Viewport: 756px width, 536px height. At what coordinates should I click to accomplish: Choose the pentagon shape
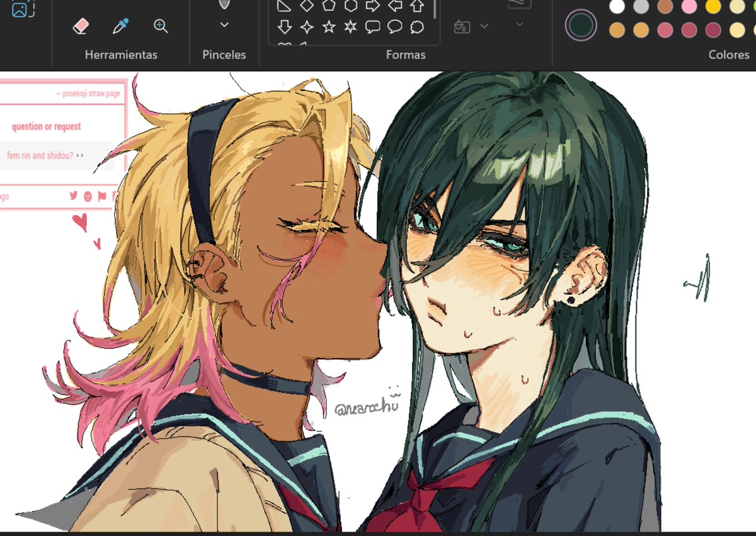329,6
